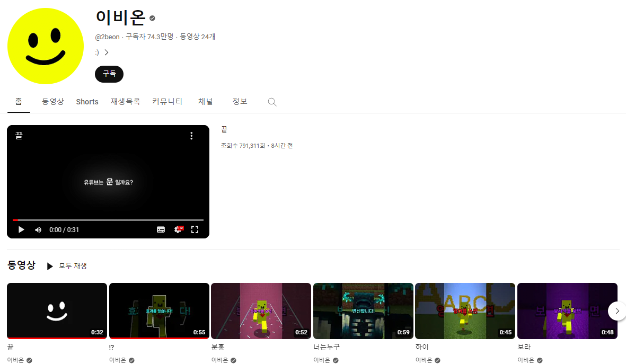The image size is (626, 364).
Task: Click the yellow smiley channel avatar
Action: click(x=46, y=46)
